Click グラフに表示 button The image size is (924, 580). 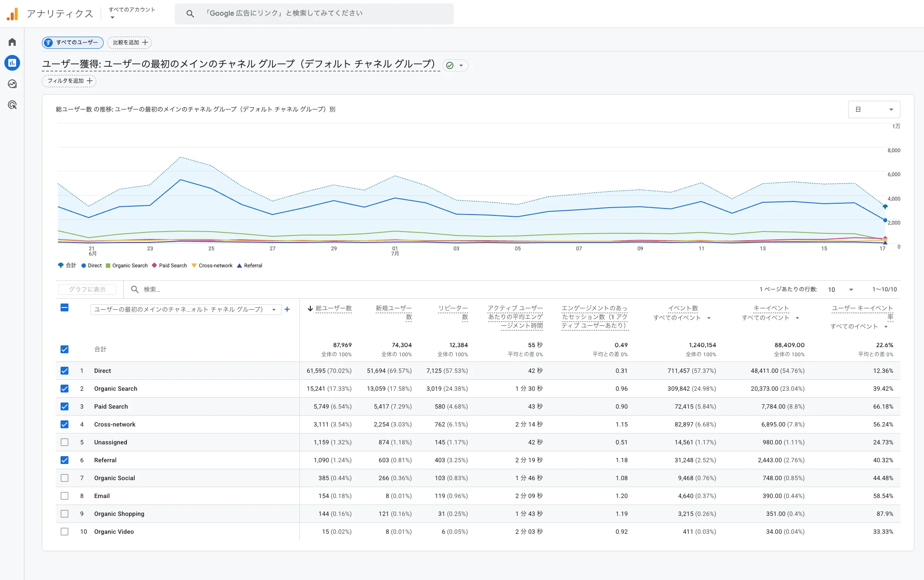pos(87,290)
